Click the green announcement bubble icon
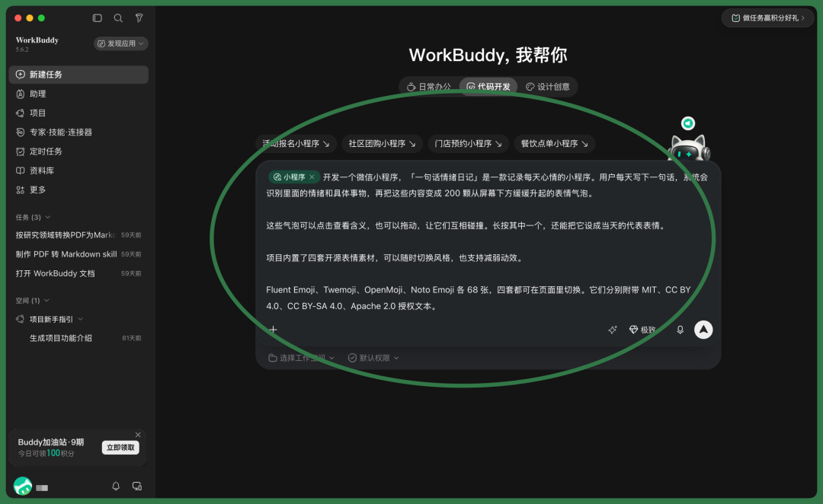823x504 pixels. pos(688,123)
